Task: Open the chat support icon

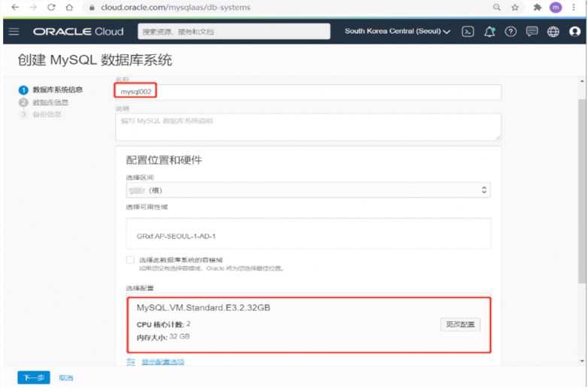Action: [x=532, y=32]
